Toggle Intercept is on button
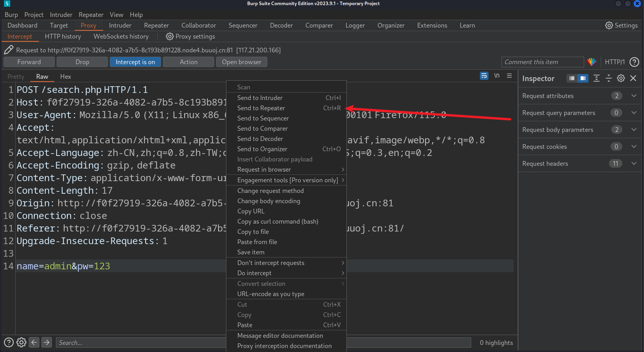644x352 pixels. click(x=135, y=62)
